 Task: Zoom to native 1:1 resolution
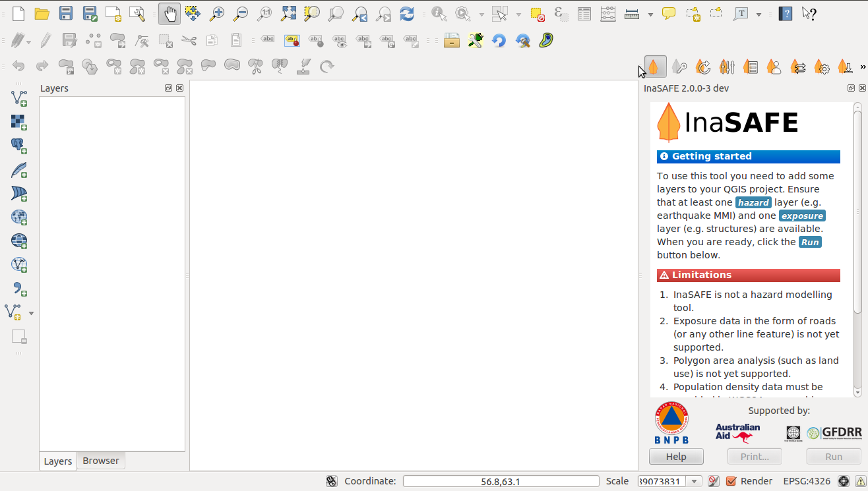pos(264,13)
